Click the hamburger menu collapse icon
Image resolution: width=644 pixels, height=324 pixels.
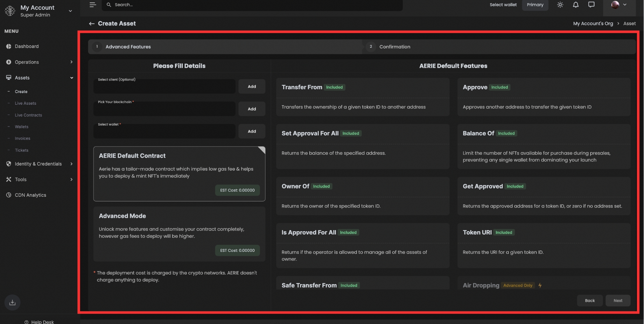tap(92, 5)
